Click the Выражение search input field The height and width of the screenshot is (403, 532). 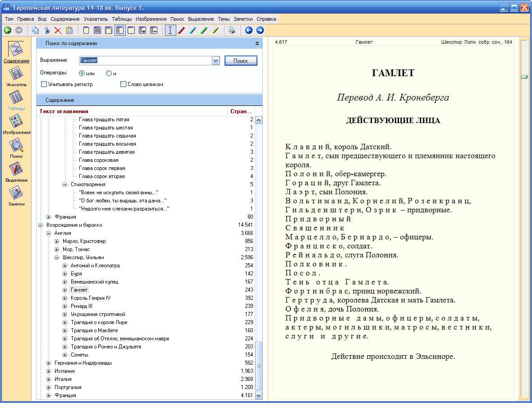146,61
